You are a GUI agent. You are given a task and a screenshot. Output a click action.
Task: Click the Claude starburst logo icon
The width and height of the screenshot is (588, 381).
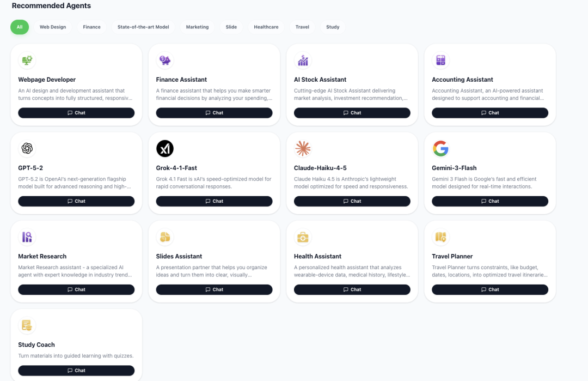point(303,148)
